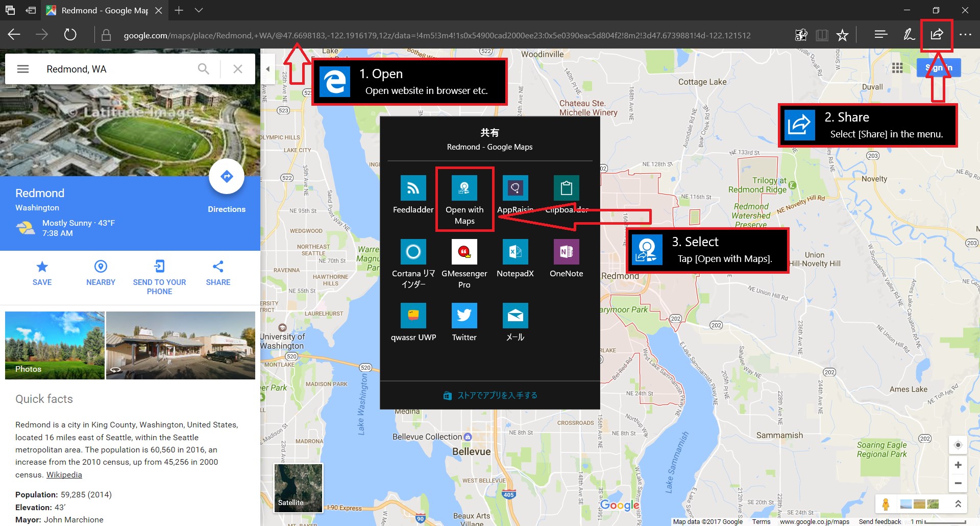Viewport: 980px width, 526px height.
Task: Click the ストアでアプリを入手する store link
Action: pyautogui.click(x=490, y=395)
